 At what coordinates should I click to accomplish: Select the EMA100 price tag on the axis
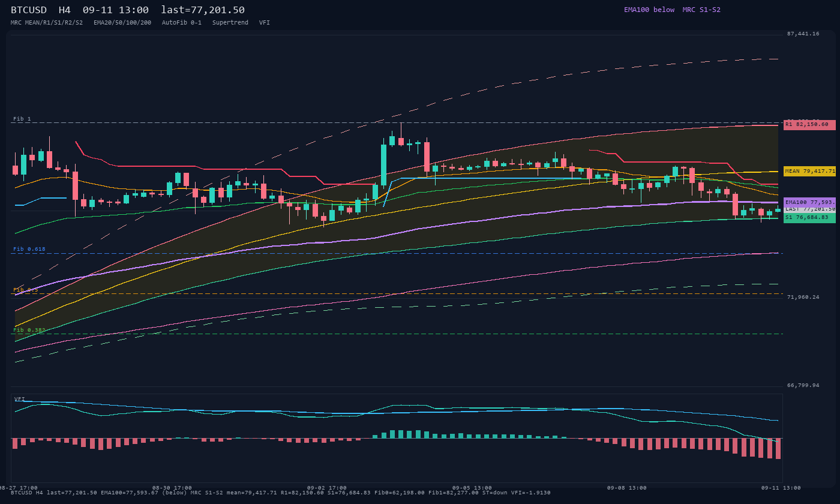(809, 202)
